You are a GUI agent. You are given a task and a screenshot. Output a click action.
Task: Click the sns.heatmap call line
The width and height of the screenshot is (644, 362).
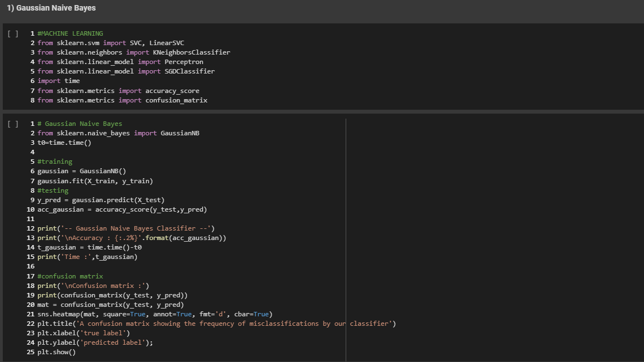coord(155,314)
